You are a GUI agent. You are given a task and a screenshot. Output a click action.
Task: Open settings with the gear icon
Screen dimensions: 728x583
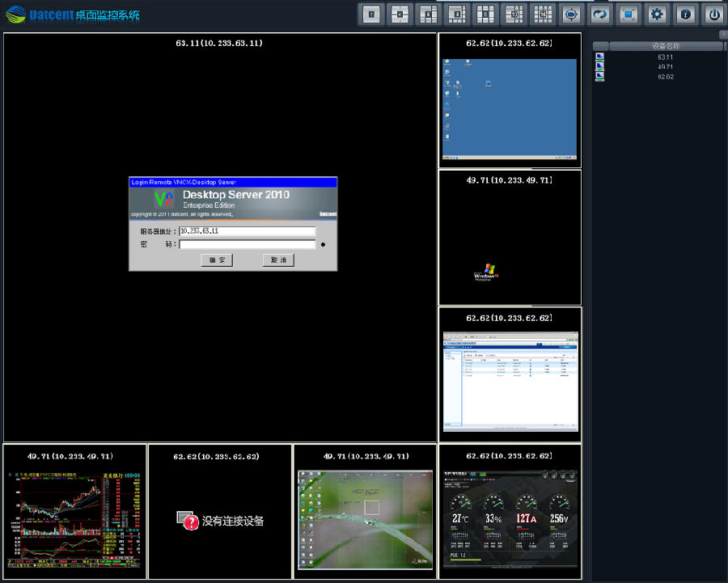(657, 14)
